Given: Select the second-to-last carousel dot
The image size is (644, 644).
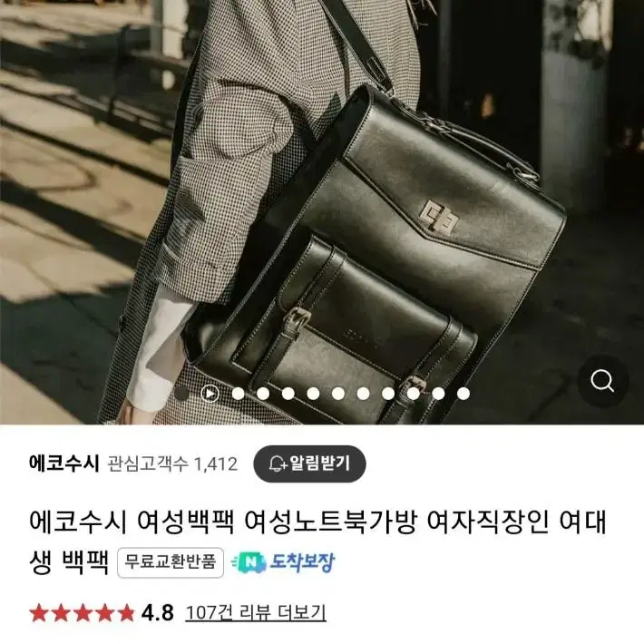Looking at the screenshot, I should [438, 394].
